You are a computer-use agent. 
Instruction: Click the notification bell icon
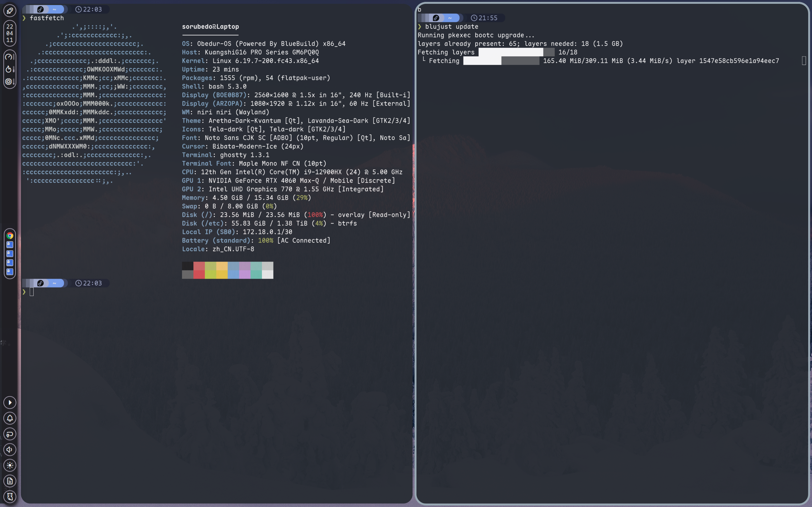pos(10,418)
